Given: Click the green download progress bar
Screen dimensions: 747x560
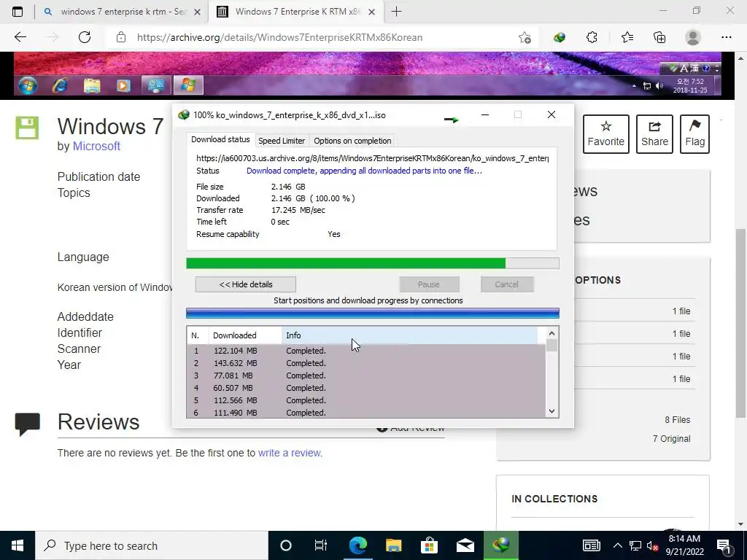Looking at the screenshot, I should click(373, 263).
